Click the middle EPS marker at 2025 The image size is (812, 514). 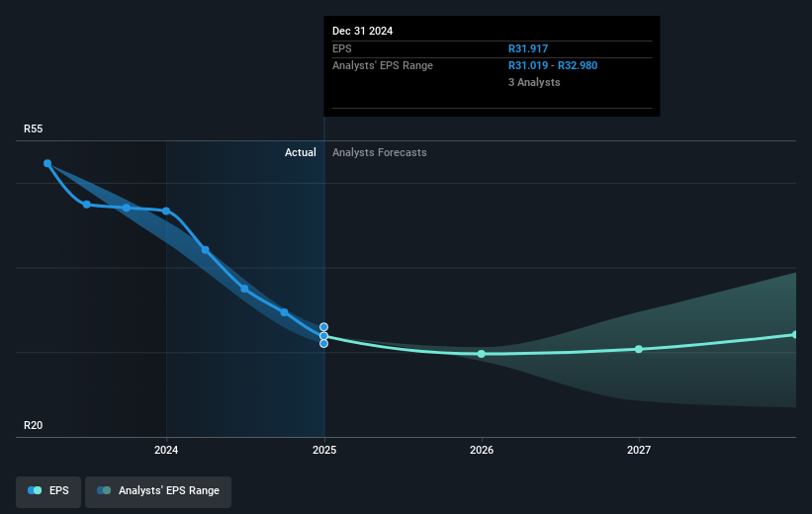tap(323, 336)
